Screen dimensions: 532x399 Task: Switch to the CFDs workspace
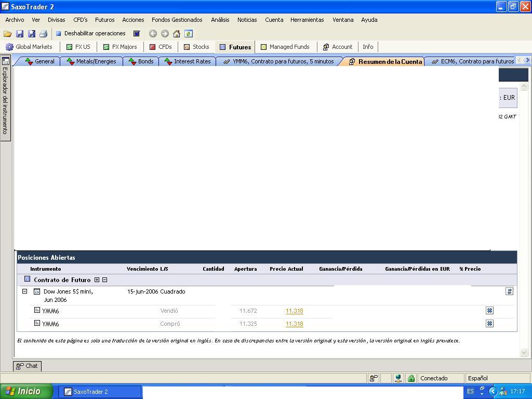pos(161,47)
